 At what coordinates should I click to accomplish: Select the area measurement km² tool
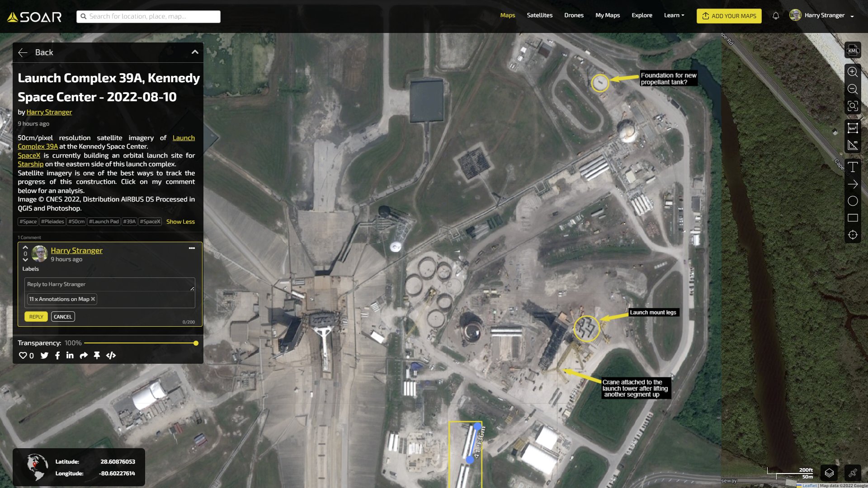pyautogui.click(x=853, y=128)
